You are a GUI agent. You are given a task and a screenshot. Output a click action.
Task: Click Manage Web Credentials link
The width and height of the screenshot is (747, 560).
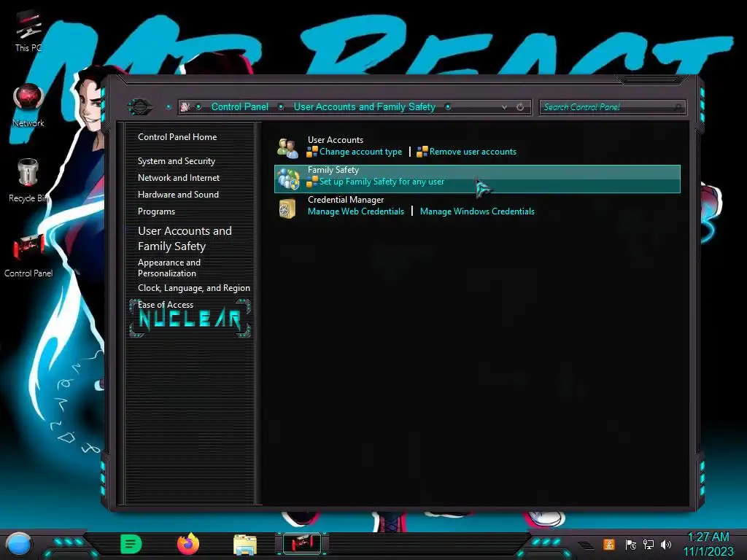point(356,211)
